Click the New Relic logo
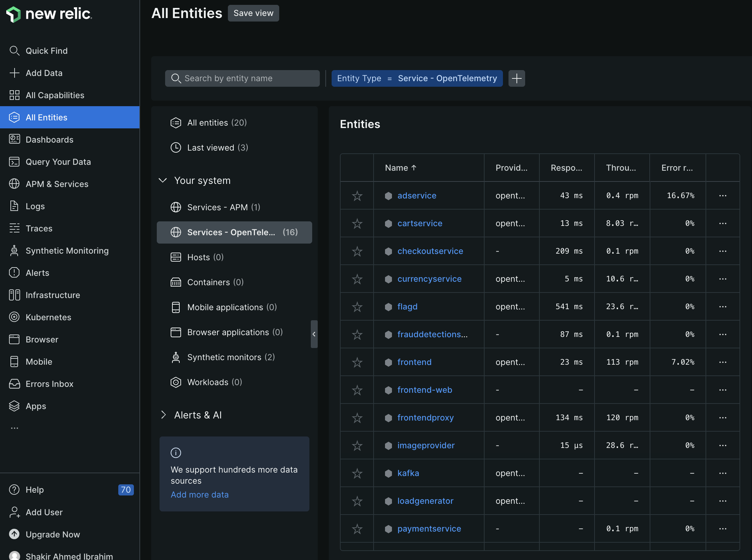752x560 pixels. [49, 14]
